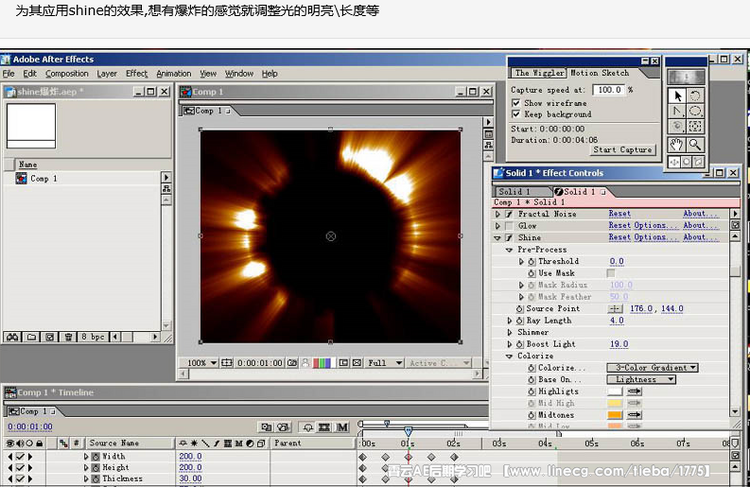Viewport: 750px width, 487px height.
Task: Click Threshold stopwatch icon
Action: coord(532,262)
